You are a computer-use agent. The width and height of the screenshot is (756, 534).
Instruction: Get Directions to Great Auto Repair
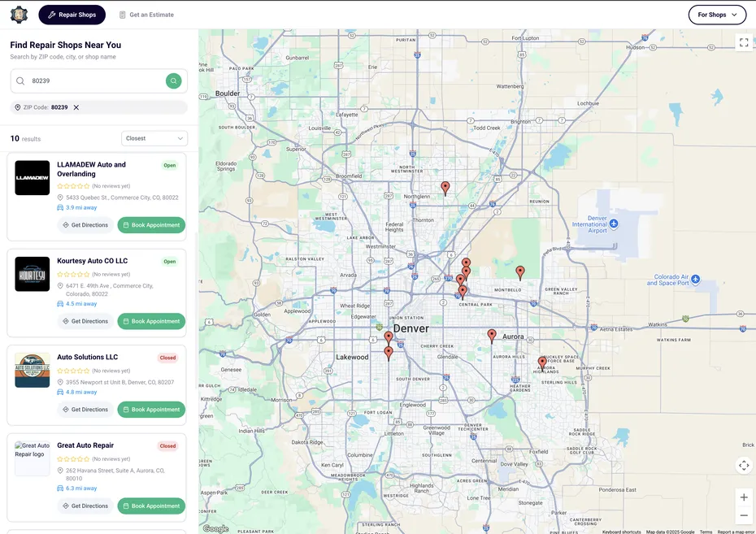[x=85, y=505]
